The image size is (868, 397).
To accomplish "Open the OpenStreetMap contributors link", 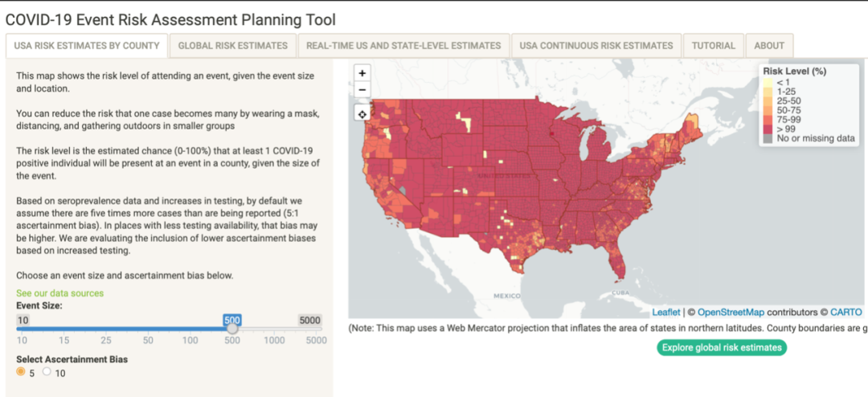I will coord(731,312).
